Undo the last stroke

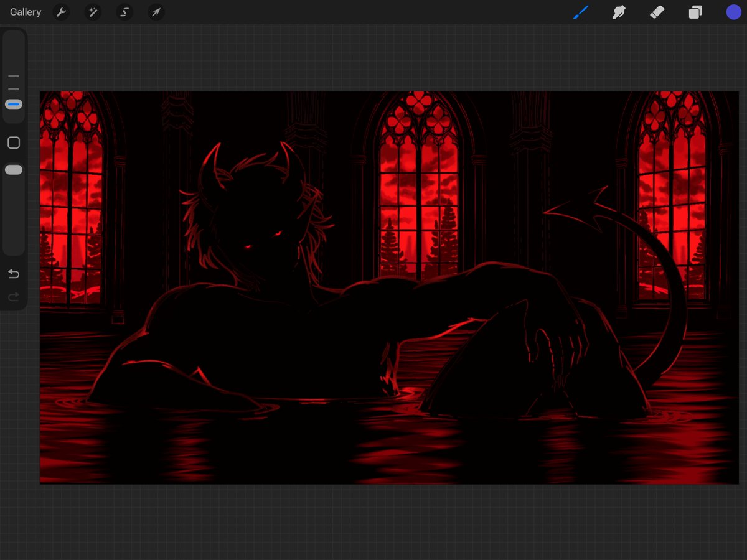[x=14, y=274]
